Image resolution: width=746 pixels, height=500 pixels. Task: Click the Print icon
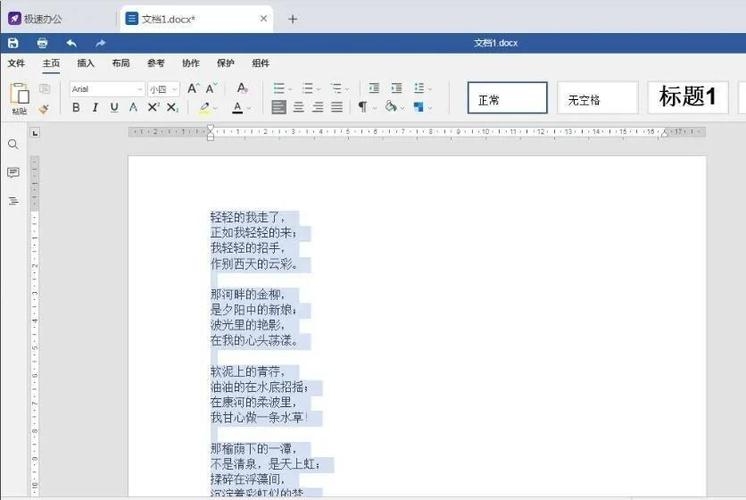[x=42, y=43]
